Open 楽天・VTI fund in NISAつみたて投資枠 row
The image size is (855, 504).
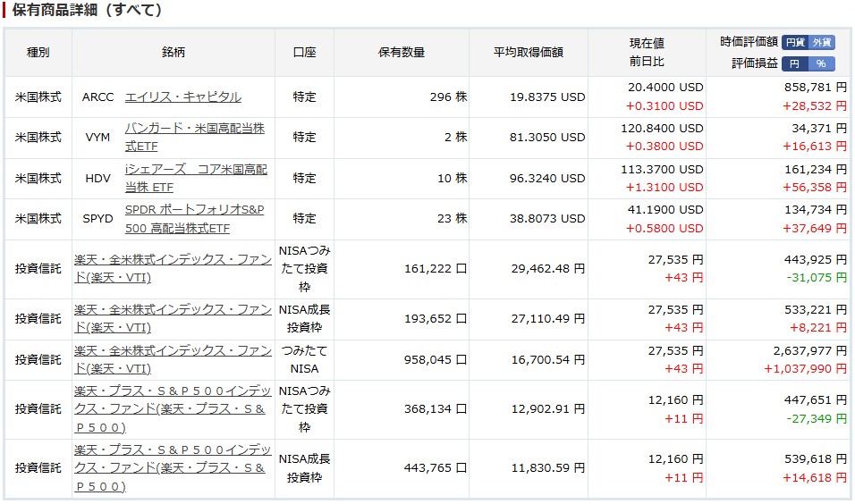coord(173,269)
